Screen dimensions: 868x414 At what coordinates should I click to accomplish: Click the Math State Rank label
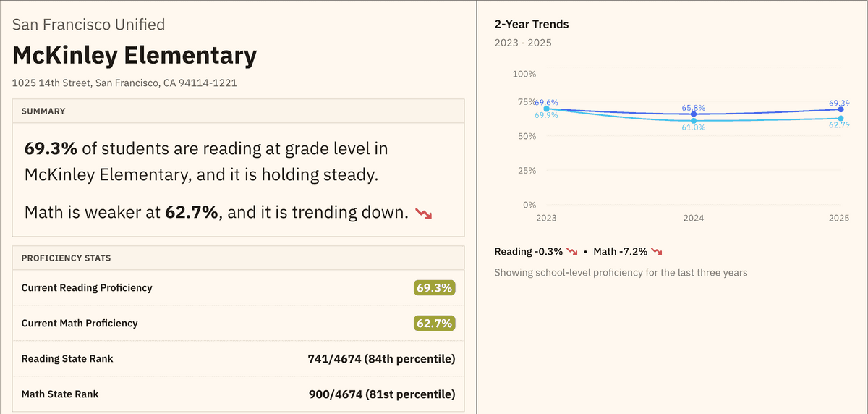coord(60,394)
